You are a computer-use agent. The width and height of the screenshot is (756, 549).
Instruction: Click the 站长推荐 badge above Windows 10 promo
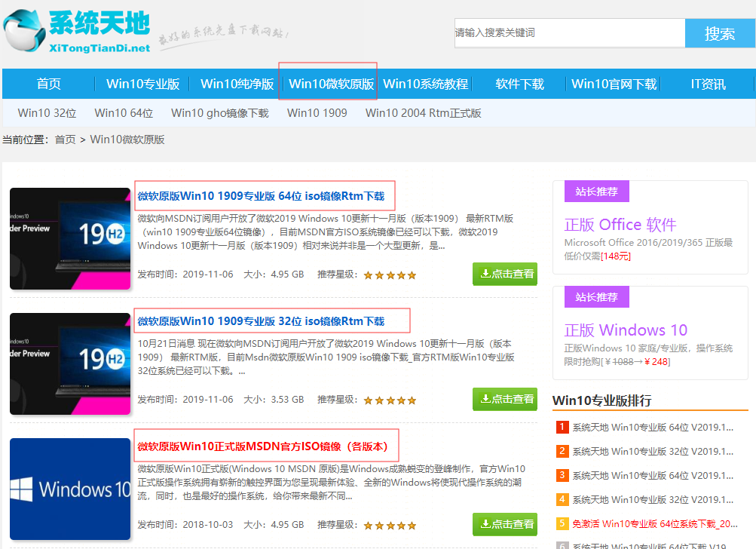[597, 297]
